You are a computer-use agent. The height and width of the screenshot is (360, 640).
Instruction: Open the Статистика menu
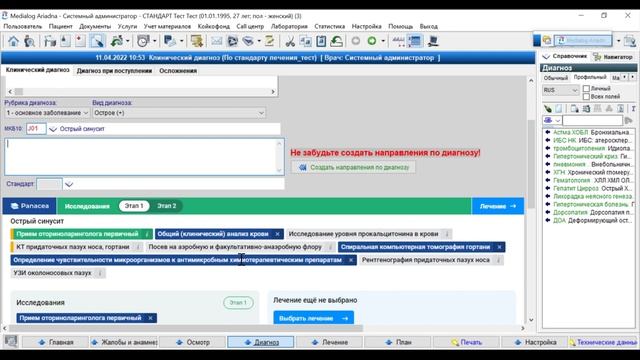click(x=329, y=26)
